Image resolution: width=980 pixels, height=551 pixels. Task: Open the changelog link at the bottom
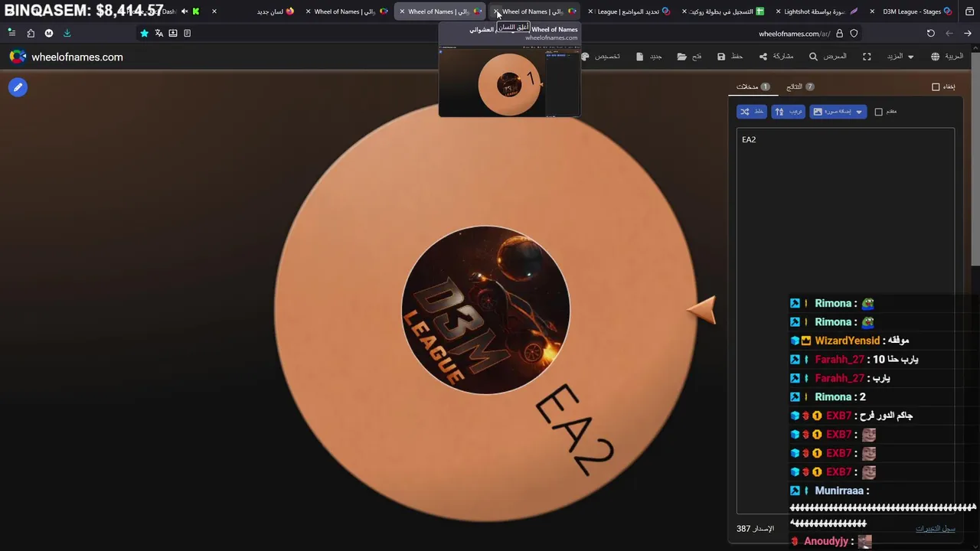click(935, 529)
